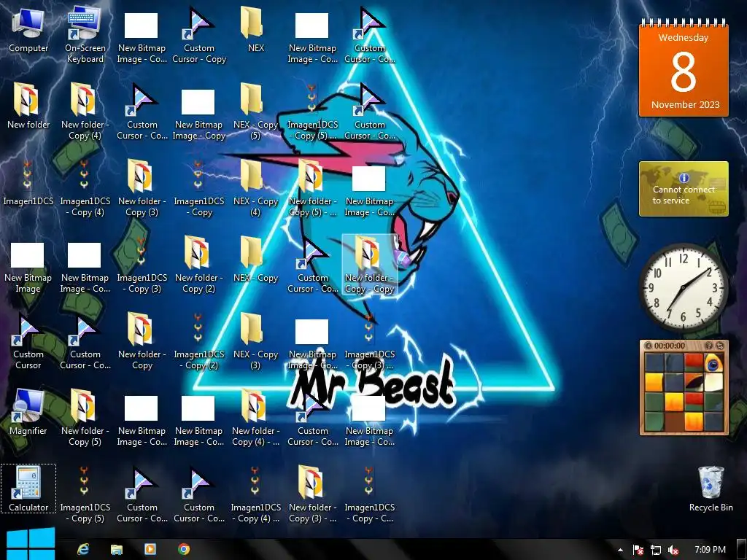
Task: Select the New folder - Copy (2) folder
Action: pyautogui.click(x=198, y=265)
